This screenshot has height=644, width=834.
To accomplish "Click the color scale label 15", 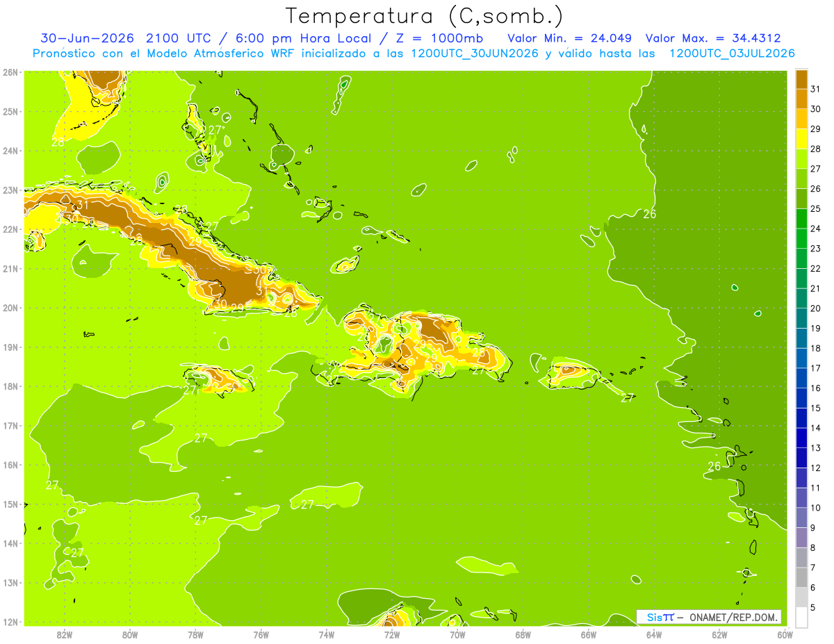I will 815,408.
